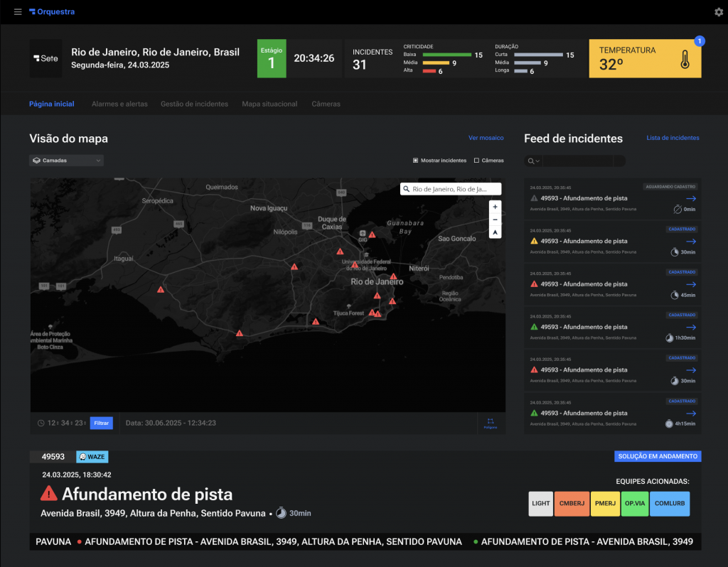Open the Mapa situacional tab
This screenshot has width=728, height=567.
[x=269, y=104]
